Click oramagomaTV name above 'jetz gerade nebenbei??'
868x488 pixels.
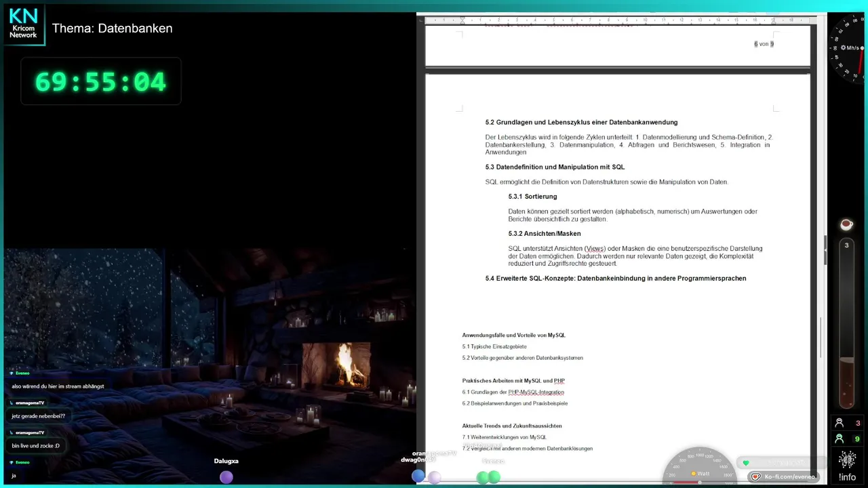point(30,403)
